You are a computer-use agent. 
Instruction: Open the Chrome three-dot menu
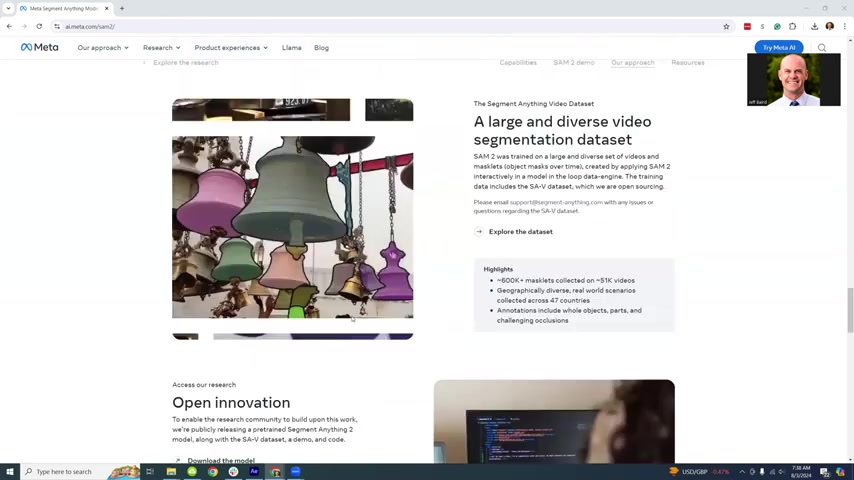coord(845,26)
